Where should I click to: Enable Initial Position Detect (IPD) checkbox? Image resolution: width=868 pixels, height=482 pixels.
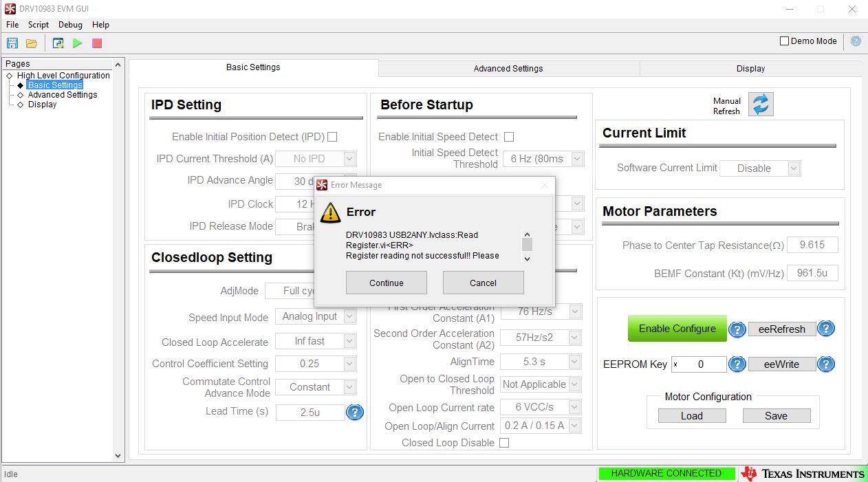tap(332, 137)
